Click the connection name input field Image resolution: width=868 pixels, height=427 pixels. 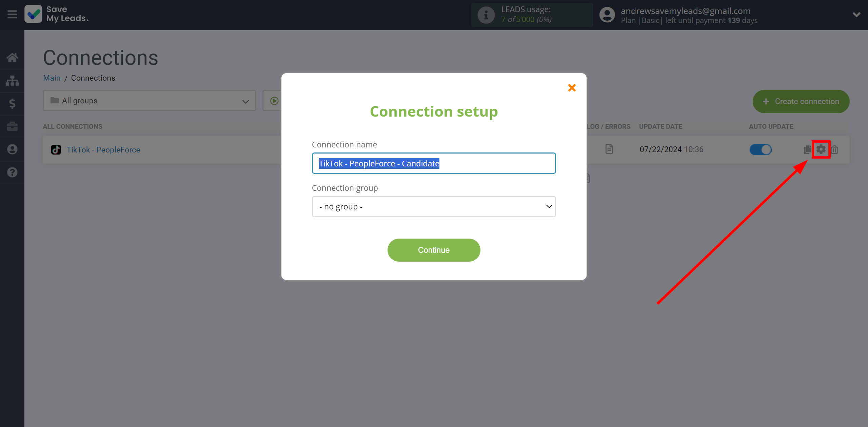click(433, 163)
